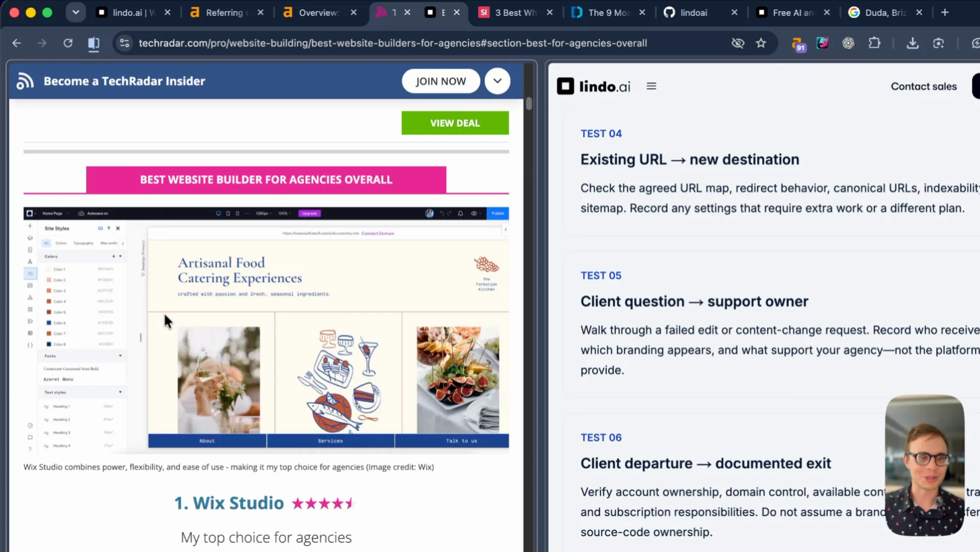Open a new browser tab

[945, 12]
